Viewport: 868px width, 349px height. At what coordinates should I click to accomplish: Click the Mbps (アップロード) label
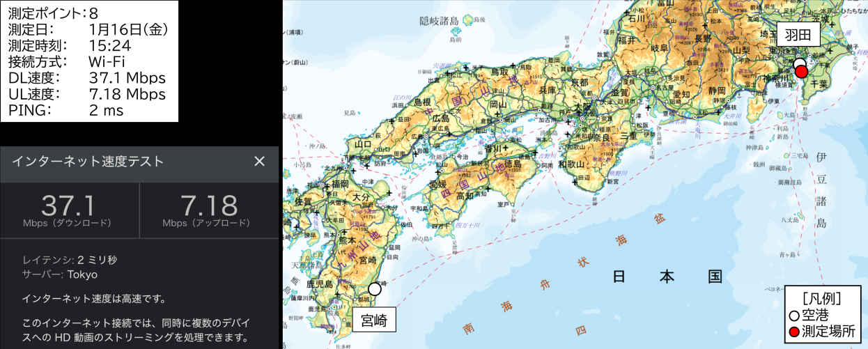(206, 224)
